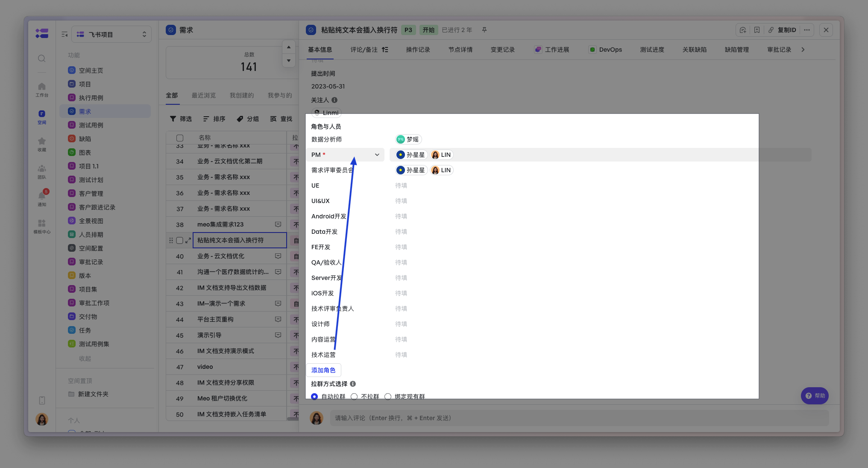Open the DevOps tab

605,50
